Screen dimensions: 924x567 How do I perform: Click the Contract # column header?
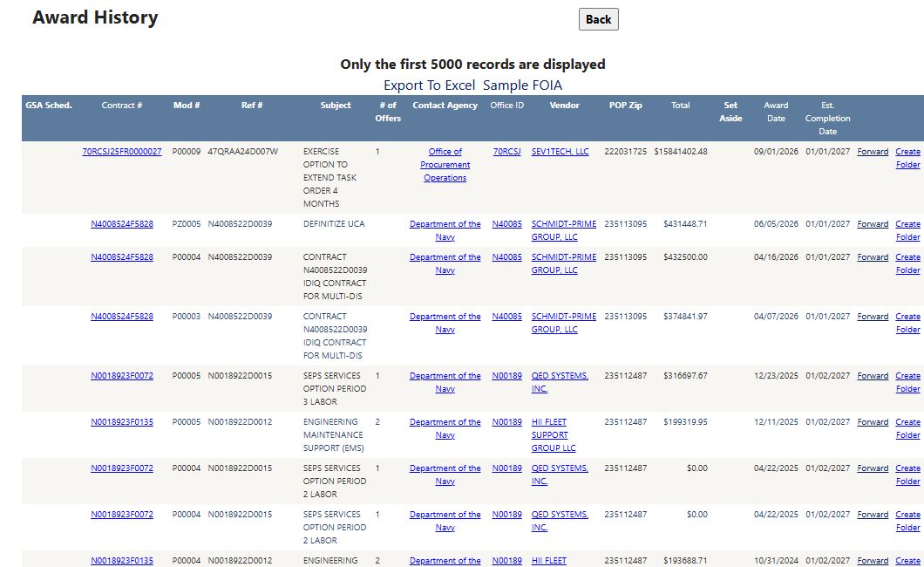[x=122, y=106]
